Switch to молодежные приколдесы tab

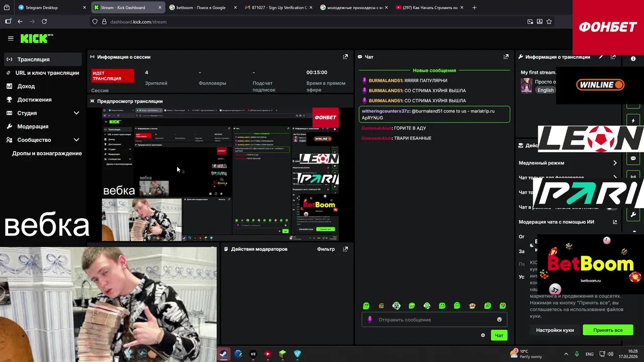pyautogui.click(x=354, y=8)
